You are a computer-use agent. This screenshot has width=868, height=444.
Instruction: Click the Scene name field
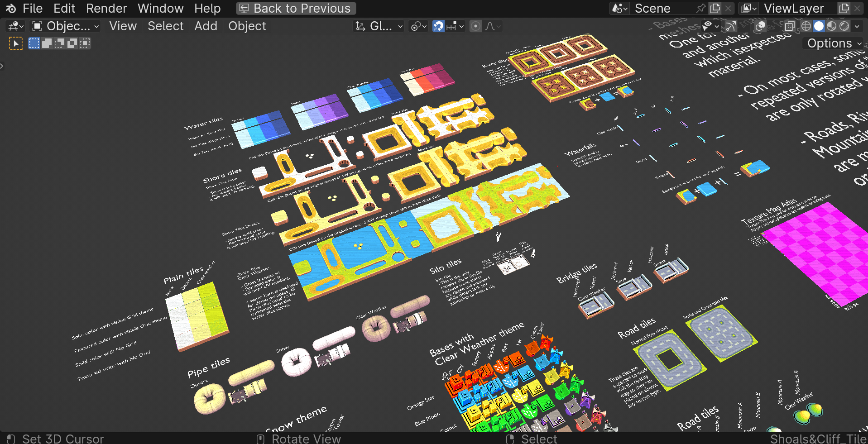(662, 9)
